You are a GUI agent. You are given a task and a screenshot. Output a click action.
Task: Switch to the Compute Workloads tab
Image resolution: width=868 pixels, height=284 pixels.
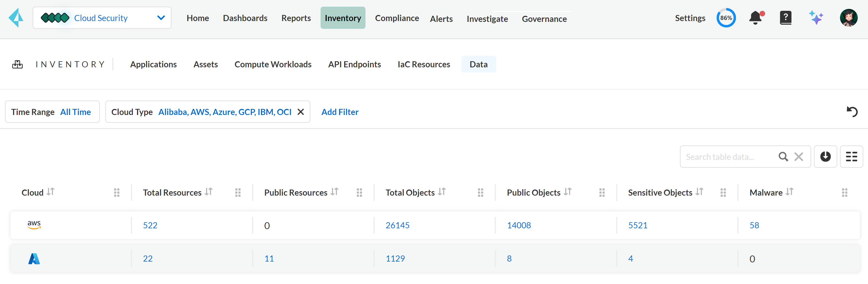pos(273,64)
